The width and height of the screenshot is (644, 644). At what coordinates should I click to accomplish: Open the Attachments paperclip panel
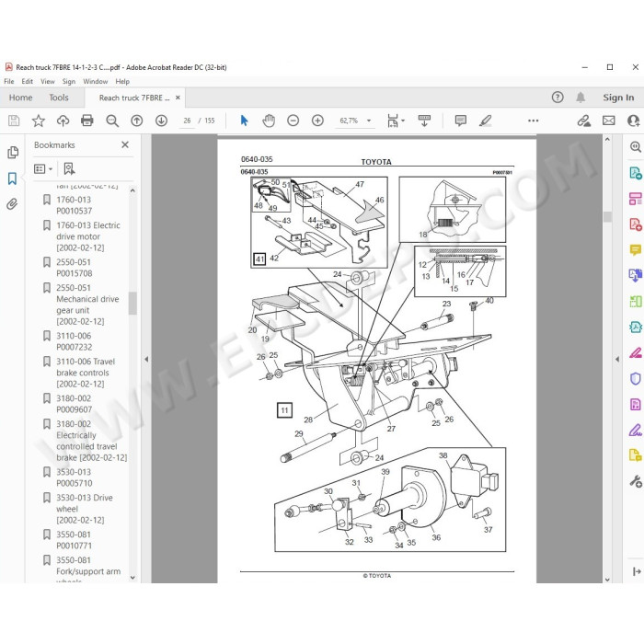[x=12, y=203]
